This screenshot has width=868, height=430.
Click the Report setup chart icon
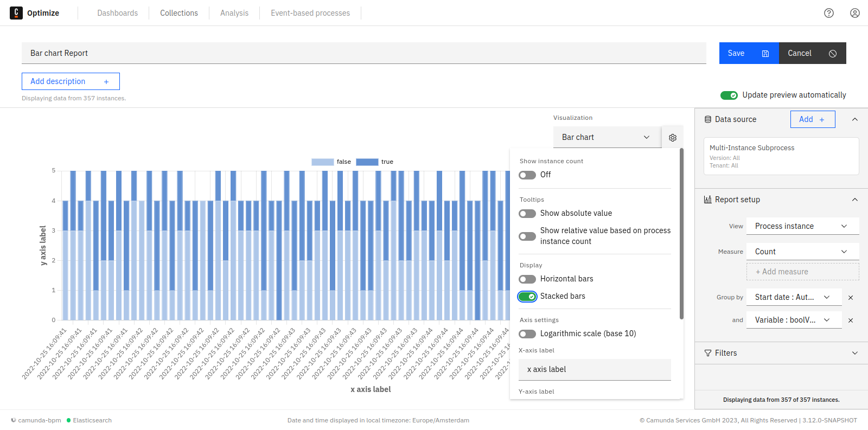[x=708, y=200]
